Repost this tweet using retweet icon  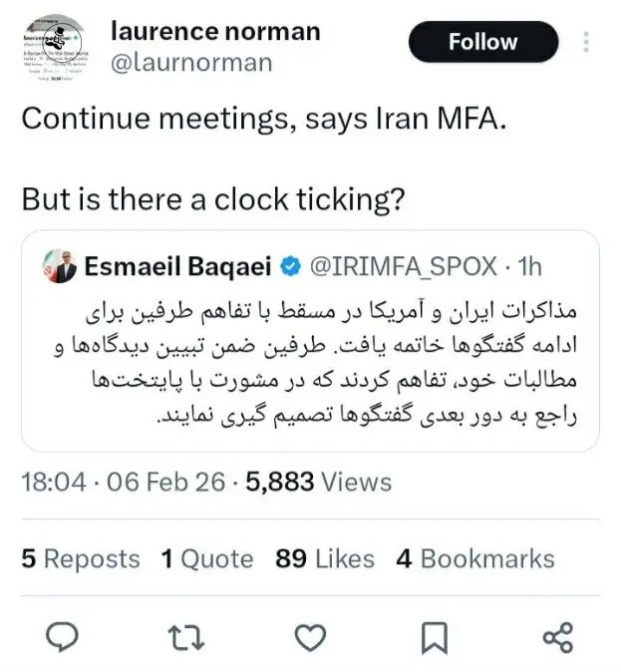(x=187, y=637)
